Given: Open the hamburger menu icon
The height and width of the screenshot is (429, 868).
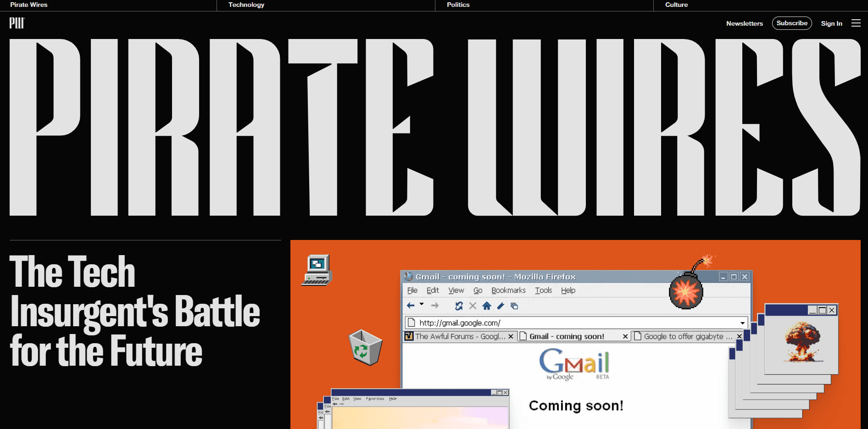Looking at the screenshot, I should 856,23.
